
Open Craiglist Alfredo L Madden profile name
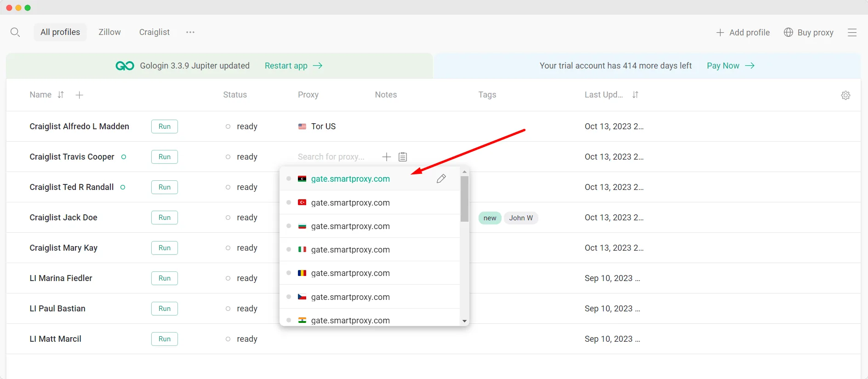pos(80,126)
